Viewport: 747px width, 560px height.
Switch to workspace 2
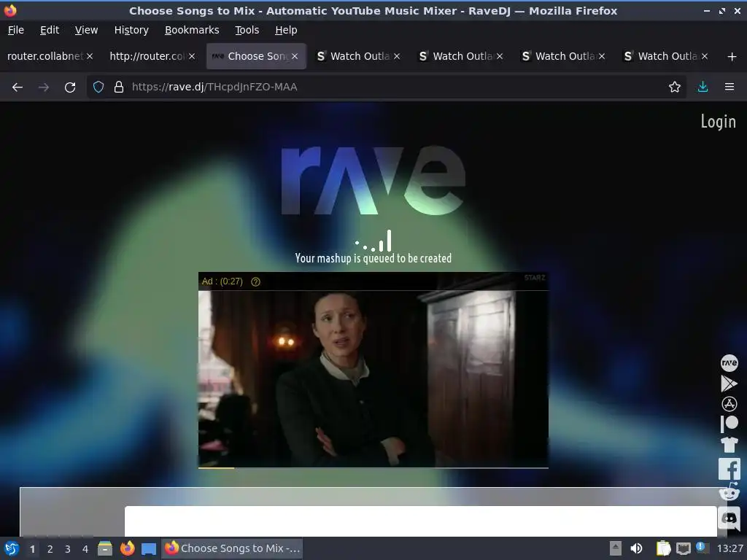pos(50,549)
